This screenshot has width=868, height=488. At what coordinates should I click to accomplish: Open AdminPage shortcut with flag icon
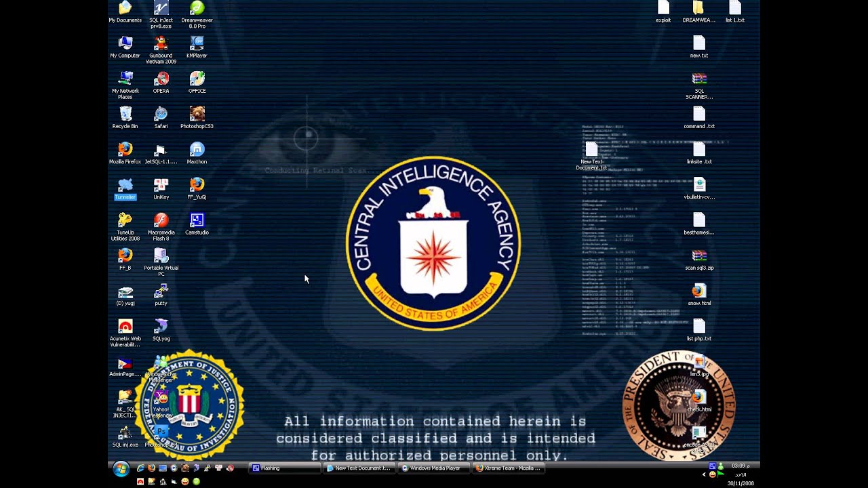pyautogui.click(x=125, y=367)
